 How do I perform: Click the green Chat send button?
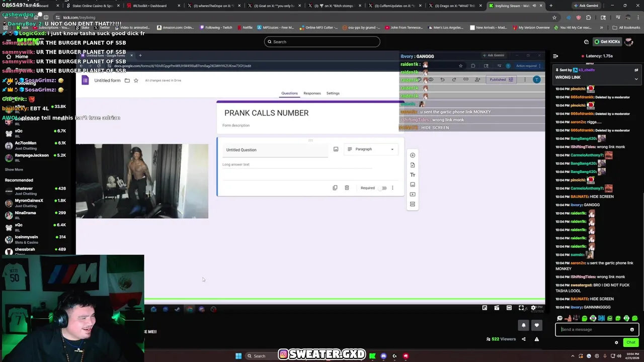point(631,342)
